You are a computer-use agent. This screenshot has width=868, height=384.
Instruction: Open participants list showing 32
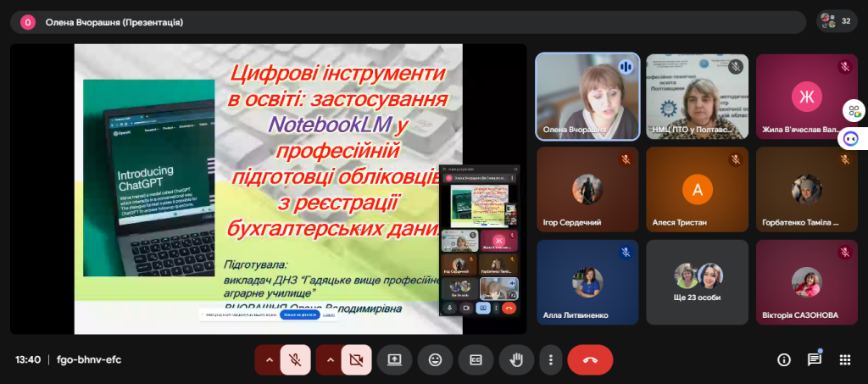[836, 21]
